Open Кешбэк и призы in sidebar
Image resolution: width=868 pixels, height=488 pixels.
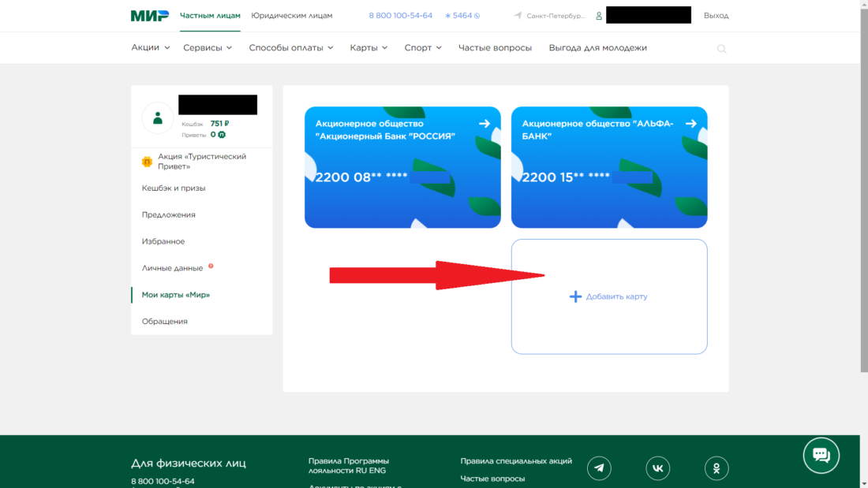[174, 188]
